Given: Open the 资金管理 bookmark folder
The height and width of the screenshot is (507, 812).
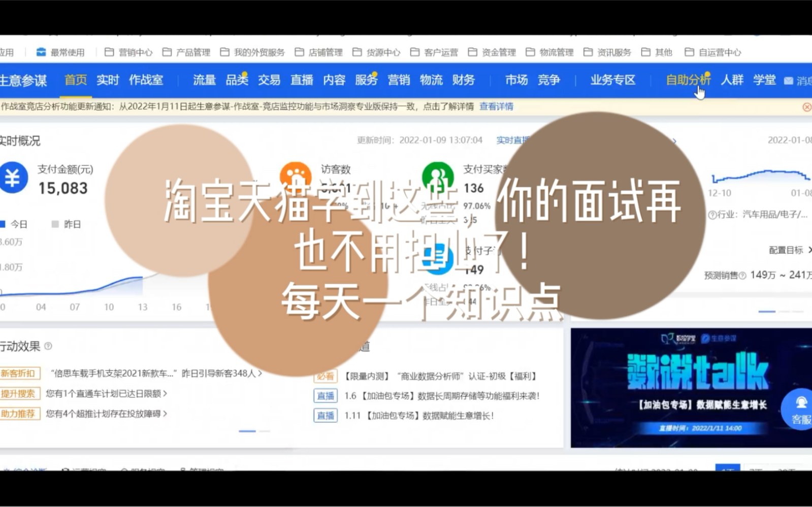Looking at the screenshot, I should (492, 52).
